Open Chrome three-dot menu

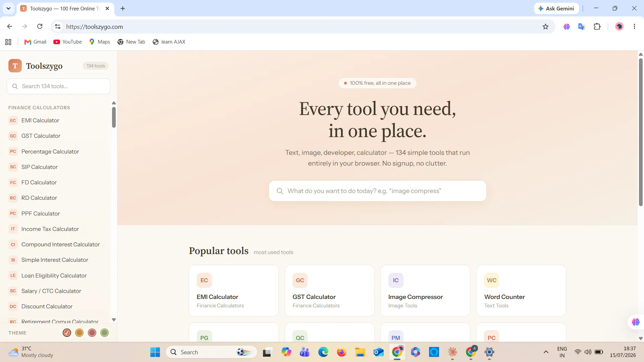pyautogui.click(x=634, y=26)
